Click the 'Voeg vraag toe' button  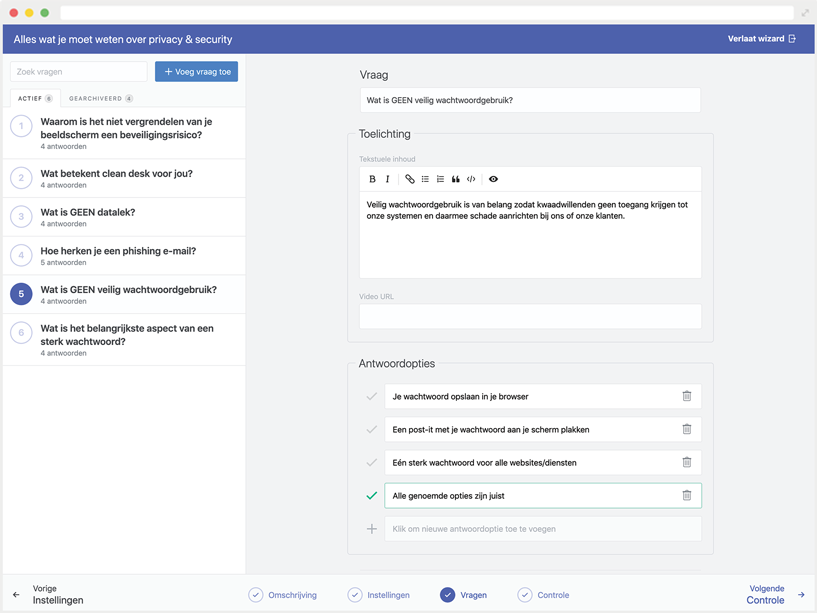pyautogui.click(x=196, y=72)
